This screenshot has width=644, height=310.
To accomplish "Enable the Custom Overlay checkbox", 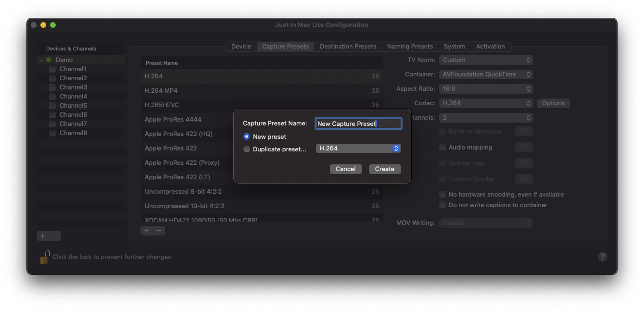I will click(442, 179).
